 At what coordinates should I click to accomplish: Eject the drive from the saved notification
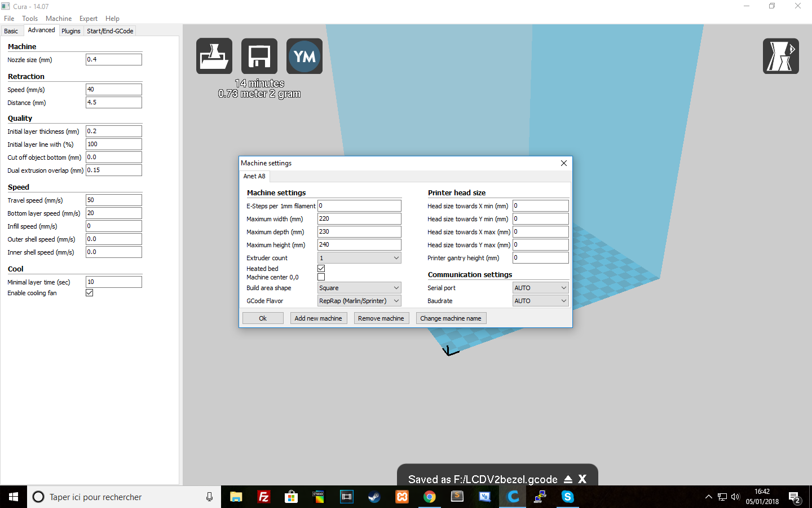(568, 479)
